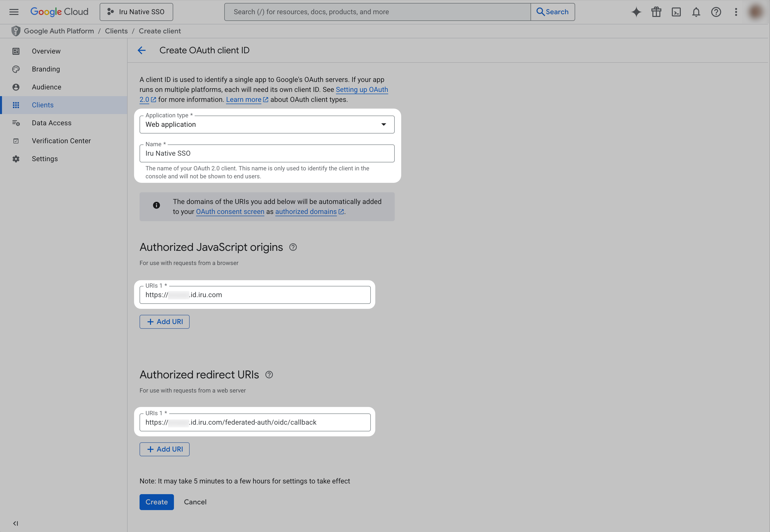Click the Name field containing Iru Native SSO
Screen dimensions: 770x532
click(x=267, y=153)
